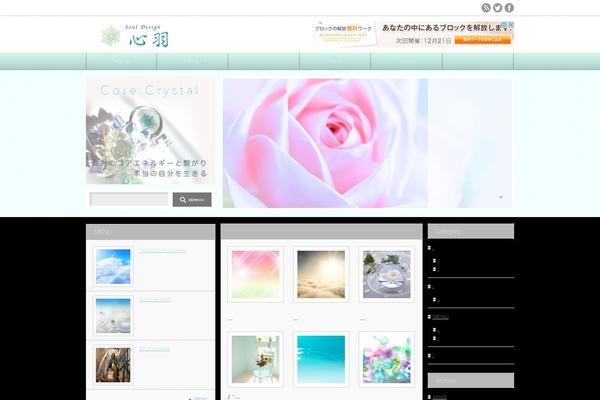Open the Twitter icon link

[497, 8]
